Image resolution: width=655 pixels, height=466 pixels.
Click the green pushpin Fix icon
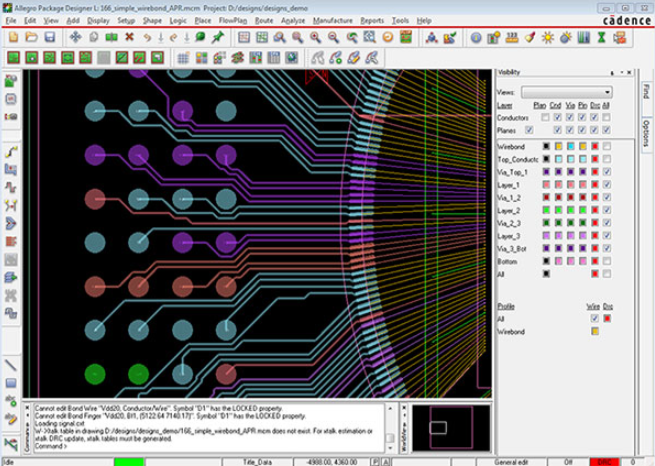tap(217, 37)
